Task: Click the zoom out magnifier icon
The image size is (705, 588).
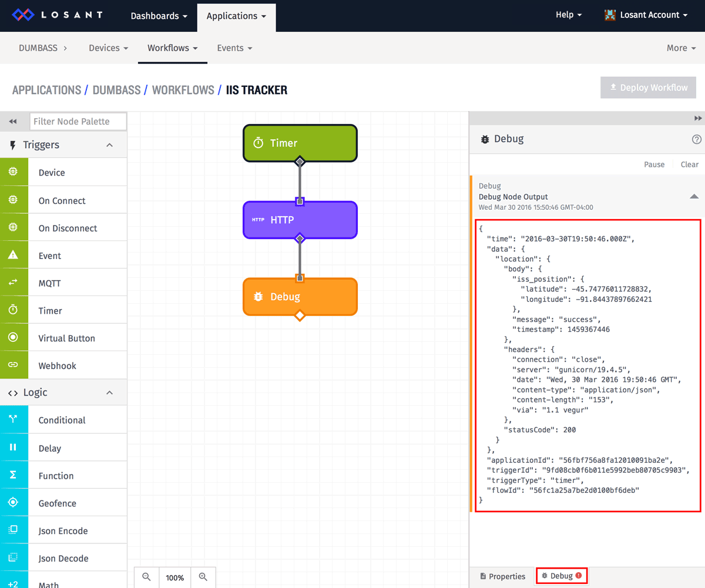Action: point(147,577)
